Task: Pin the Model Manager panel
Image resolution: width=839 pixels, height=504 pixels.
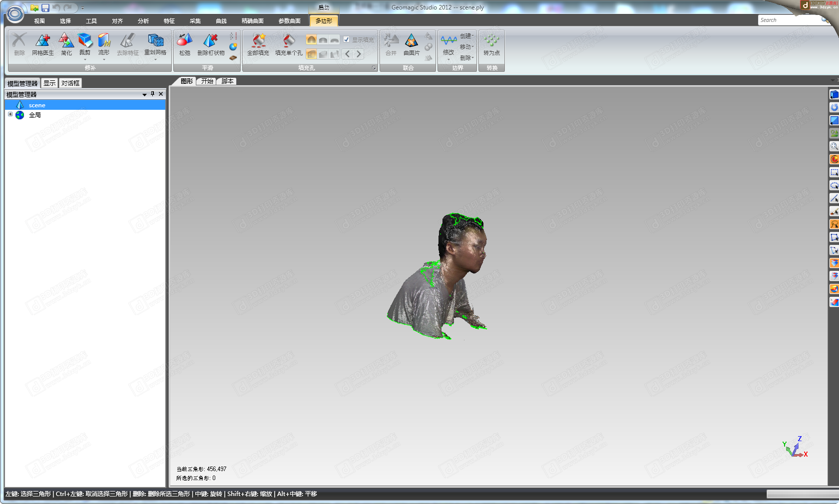Action: click(153, 94)
